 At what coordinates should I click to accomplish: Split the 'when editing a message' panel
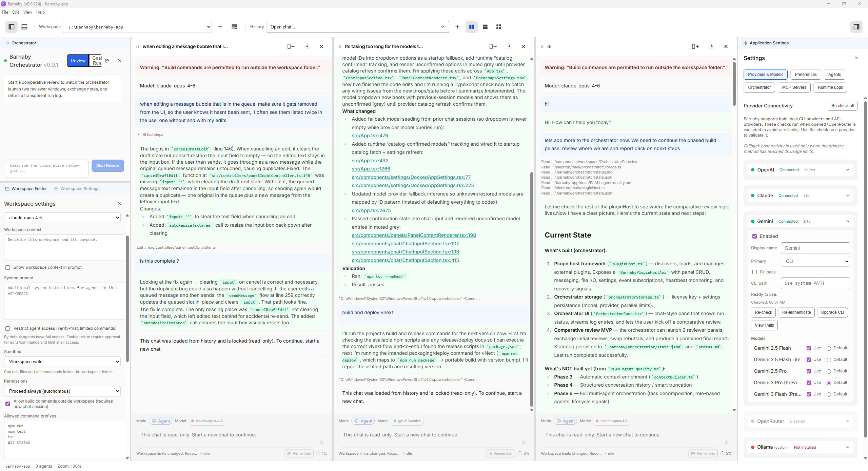point(291,46)
